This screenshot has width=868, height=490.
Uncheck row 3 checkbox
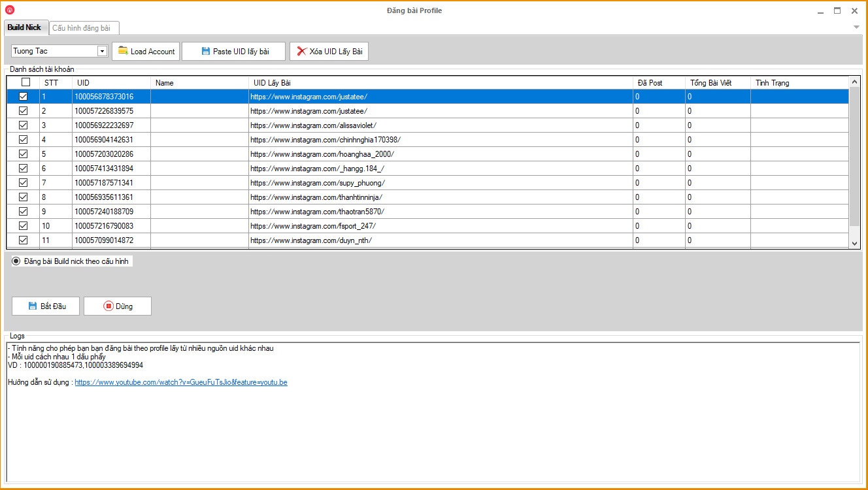tap(24, 125)
